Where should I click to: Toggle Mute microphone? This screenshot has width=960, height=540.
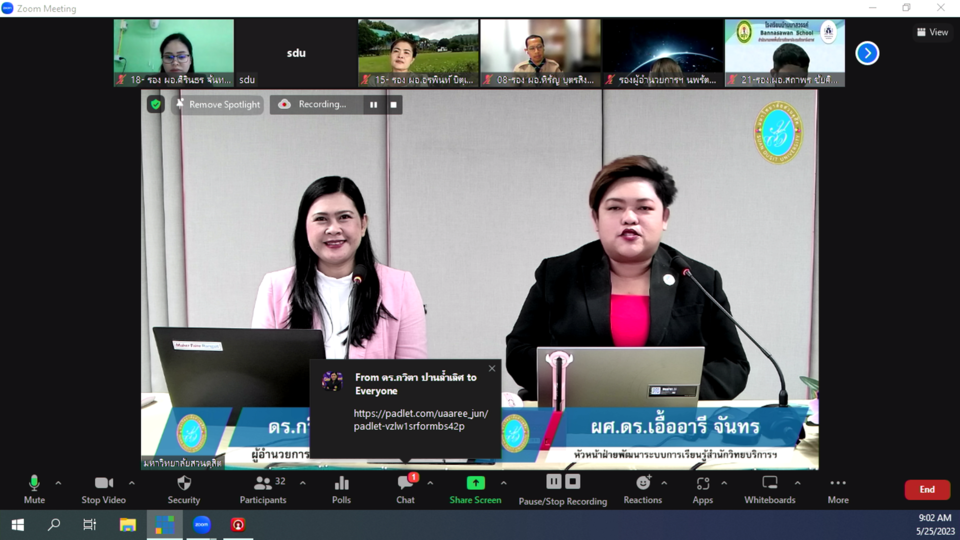pos(34,488)
